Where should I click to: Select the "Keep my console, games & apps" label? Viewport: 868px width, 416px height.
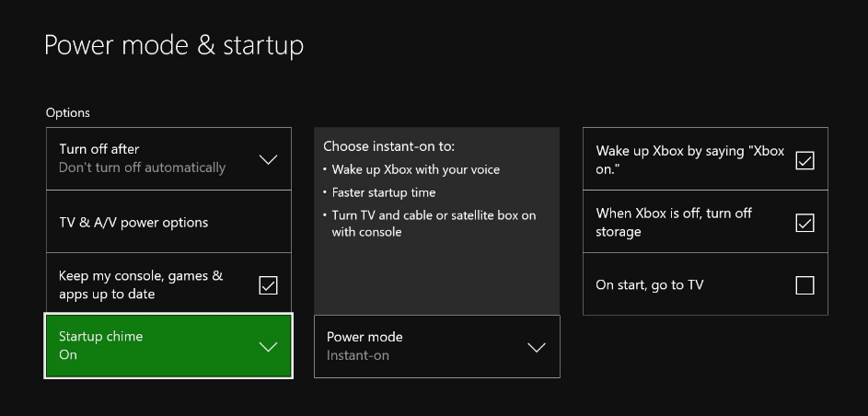pos(141,284)
